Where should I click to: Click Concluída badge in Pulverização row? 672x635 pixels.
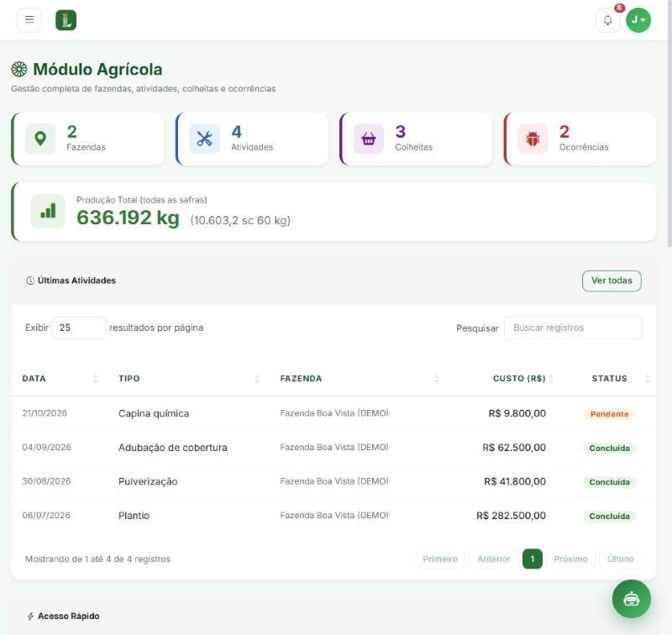click(609, 482)
